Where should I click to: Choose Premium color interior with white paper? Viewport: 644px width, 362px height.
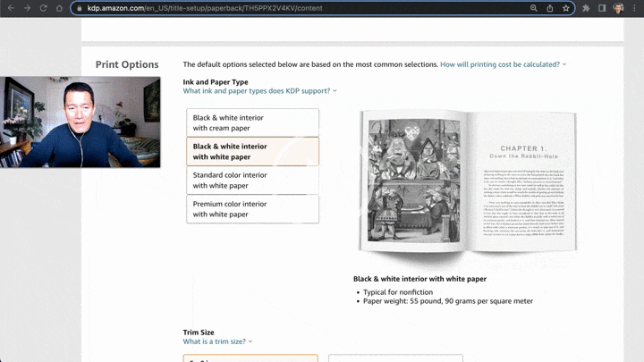pyautogui.click(x=252, y=209)
